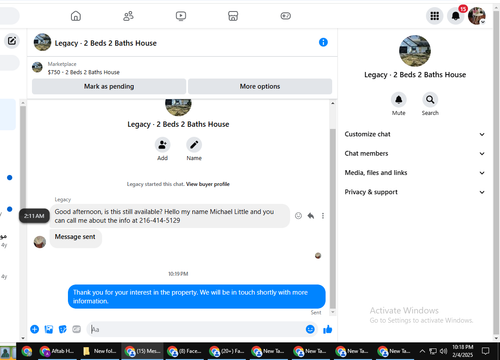The image size is (500, 360).
Task: Click Add people icon in chat
Action: point(162,145)
